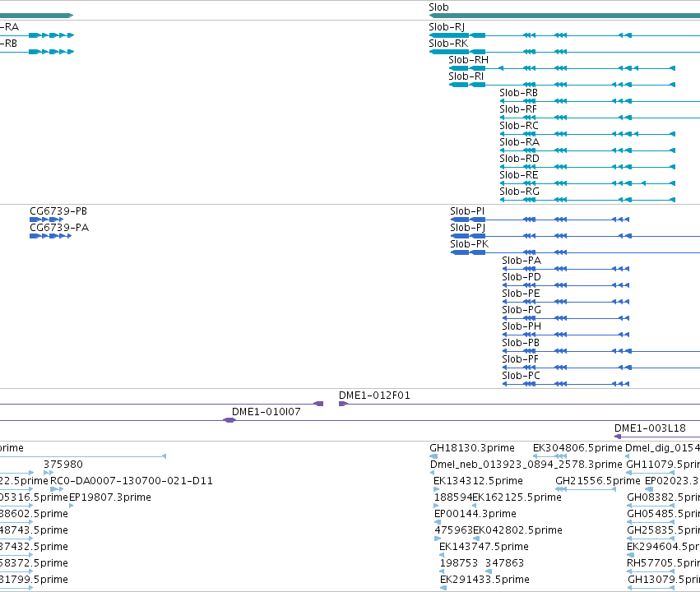
Task: Select the Slob-PA protein label
Action: [521, 261]
